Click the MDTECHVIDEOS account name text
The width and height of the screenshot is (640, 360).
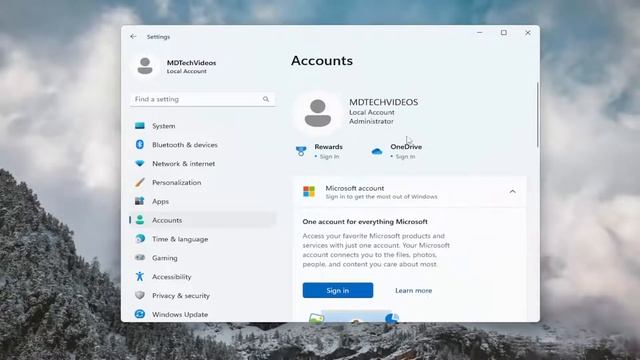coord(383,102)
